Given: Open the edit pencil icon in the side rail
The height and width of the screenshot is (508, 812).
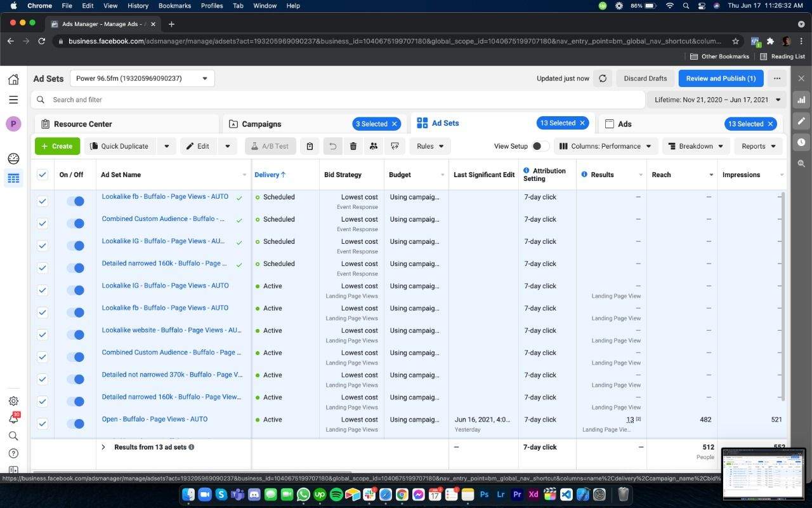Looking at the screenshot, I should (801, 121).
